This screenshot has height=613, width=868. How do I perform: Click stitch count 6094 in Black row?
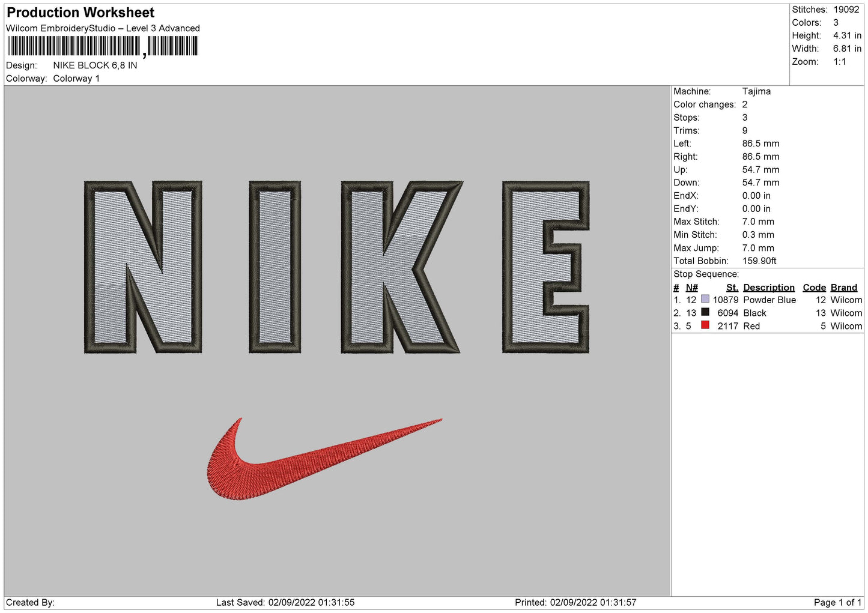pos(728,313)
